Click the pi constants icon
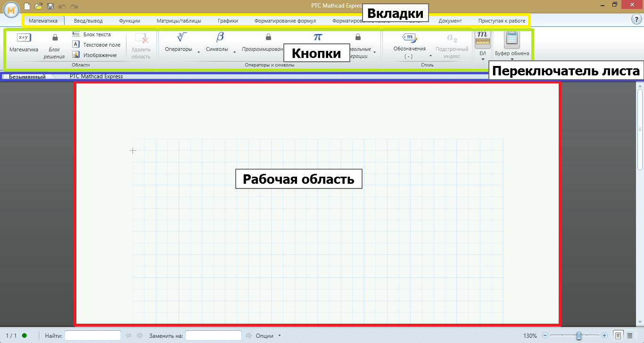The width and height of the screenshot is (644, 343). pyautogui.click(x=318, y=37)
